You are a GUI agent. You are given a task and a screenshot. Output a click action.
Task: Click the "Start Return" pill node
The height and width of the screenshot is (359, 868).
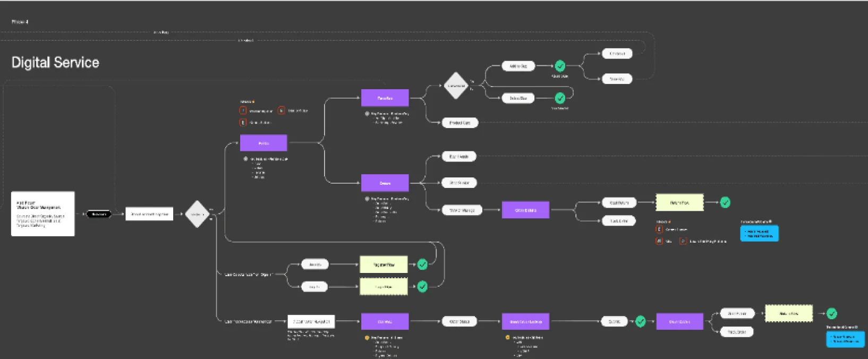(619, 202)
